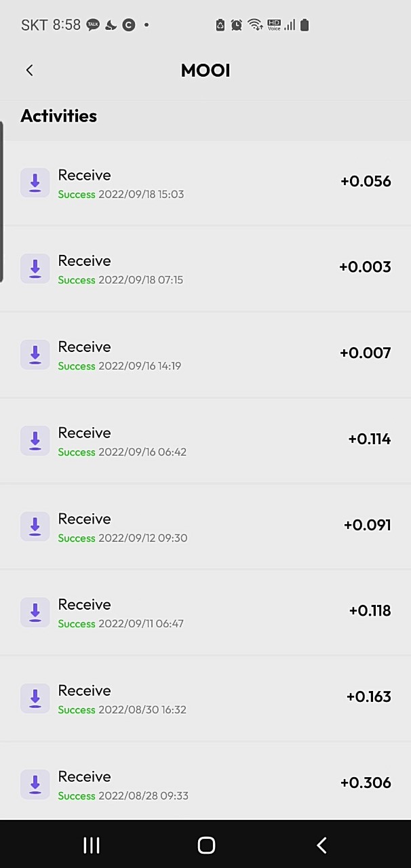Tap the back arrow beside MOOI title

pyautogui.click(x=29, y=70)
